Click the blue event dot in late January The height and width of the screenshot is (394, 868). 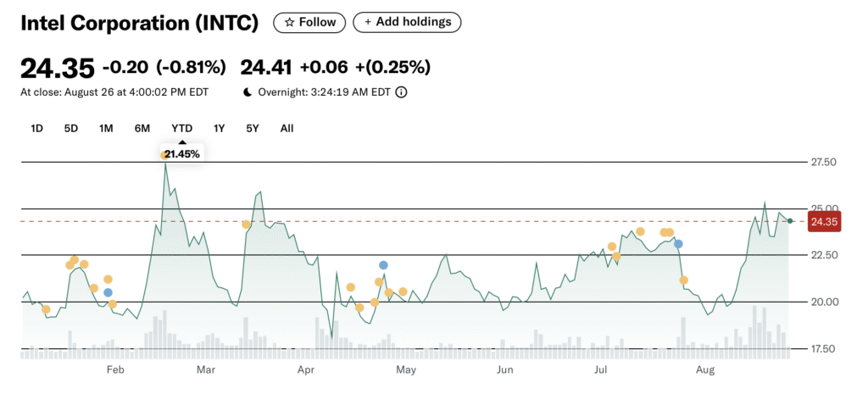[x=108, y=292]
